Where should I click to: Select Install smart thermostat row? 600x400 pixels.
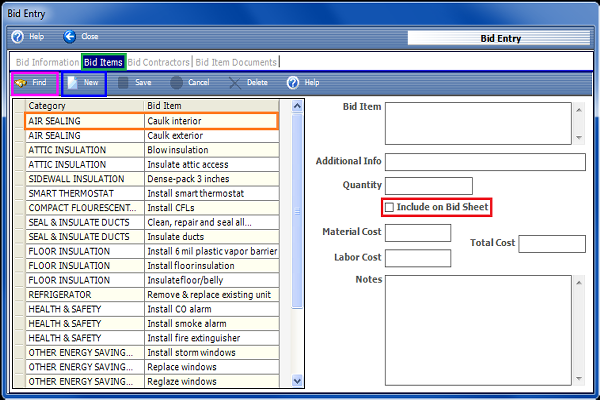coord(152,193)
